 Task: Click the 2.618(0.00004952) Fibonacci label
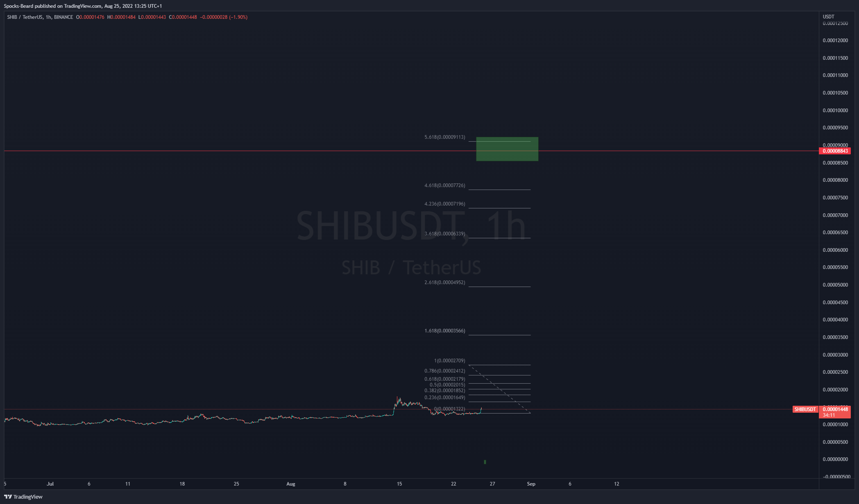(445, 283)
